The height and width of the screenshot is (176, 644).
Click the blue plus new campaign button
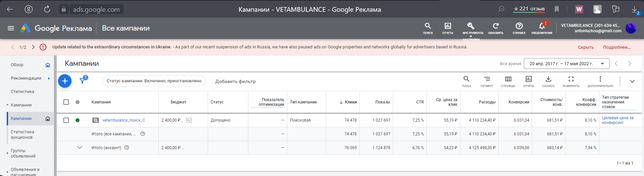coord(65,81)
